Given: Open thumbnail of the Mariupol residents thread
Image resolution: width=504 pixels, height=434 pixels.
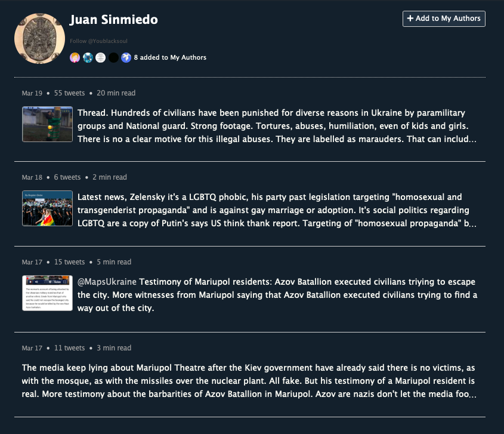Looking at the screenshot, I should tap(48, 293).
